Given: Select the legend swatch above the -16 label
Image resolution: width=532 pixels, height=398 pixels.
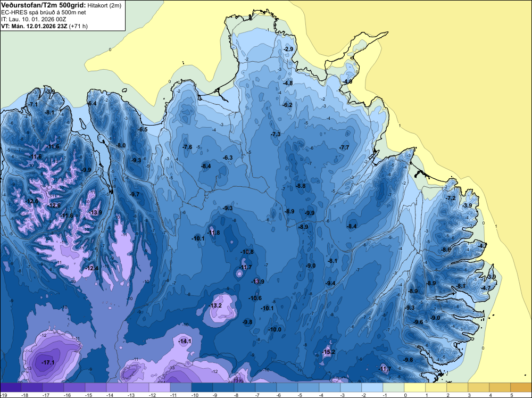Looking at the screenshot, I should (x=74, y=387).
